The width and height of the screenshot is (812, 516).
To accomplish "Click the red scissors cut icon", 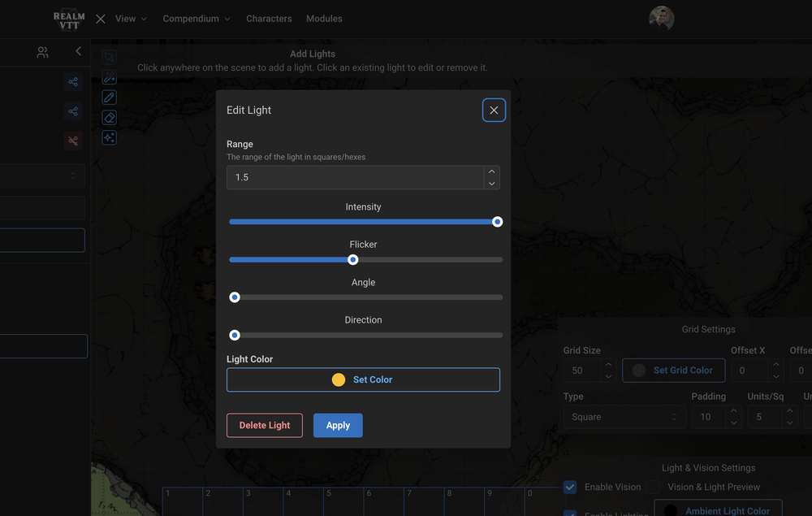I will [72, 141].
